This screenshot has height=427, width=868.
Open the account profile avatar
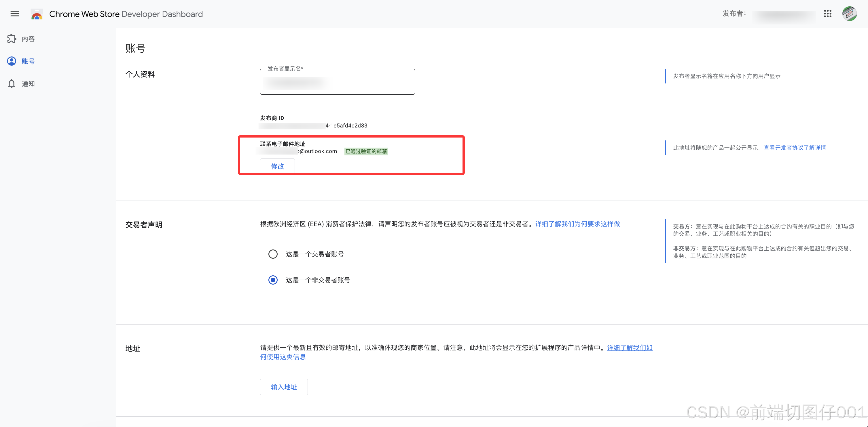pos(850,14)
